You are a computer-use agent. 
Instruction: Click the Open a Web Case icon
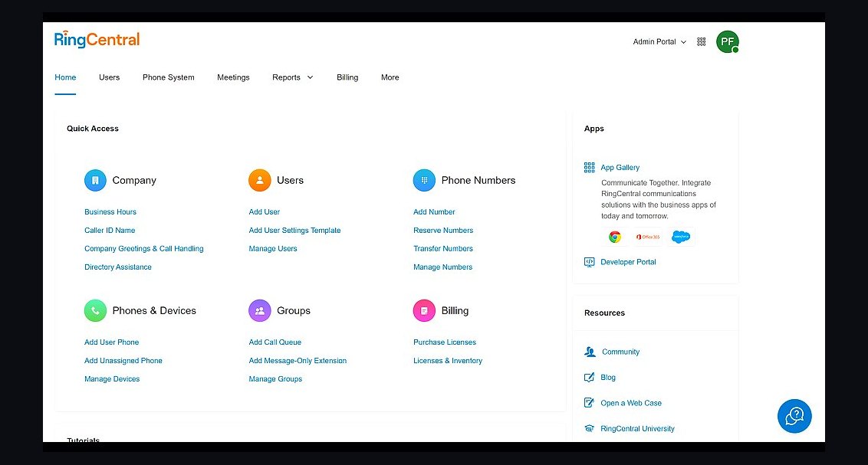pos(589,403)
